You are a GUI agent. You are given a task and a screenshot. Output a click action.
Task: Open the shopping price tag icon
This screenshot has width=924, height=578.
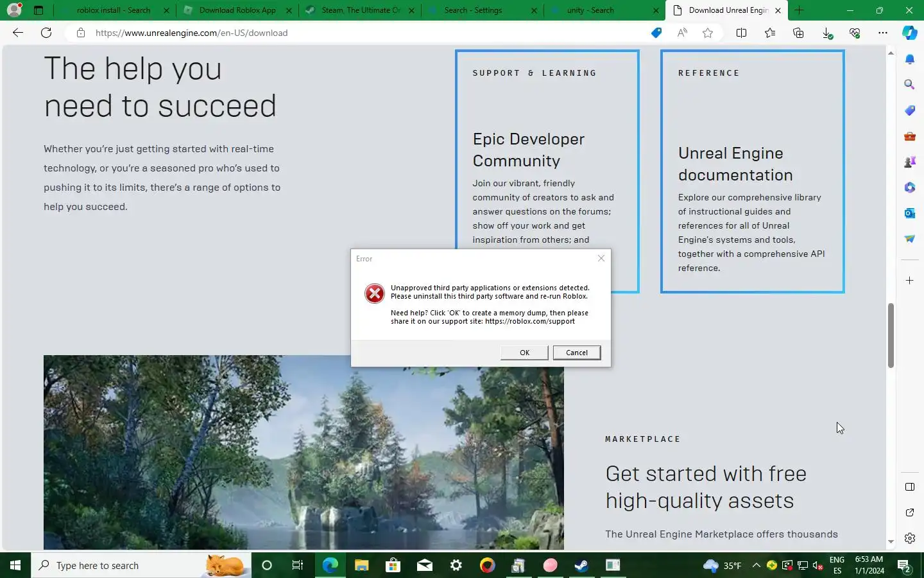click(656, 33)
